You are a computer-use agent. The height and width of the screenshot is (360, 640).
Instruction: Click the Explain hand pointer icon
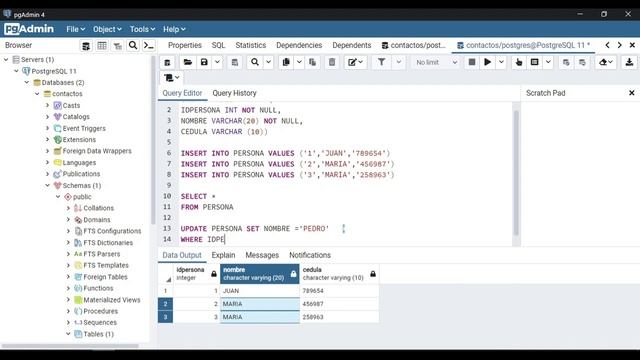pyautogui.click(x=519, y=62)
